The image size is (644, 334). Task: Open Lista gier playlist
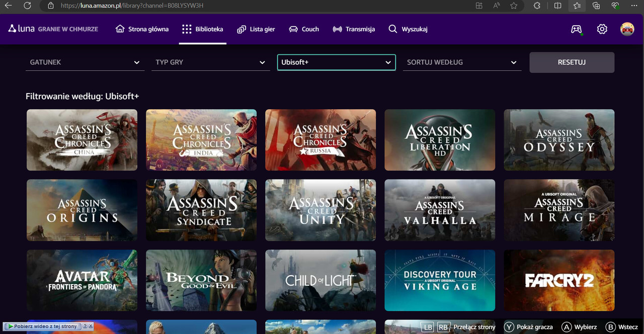256,29
